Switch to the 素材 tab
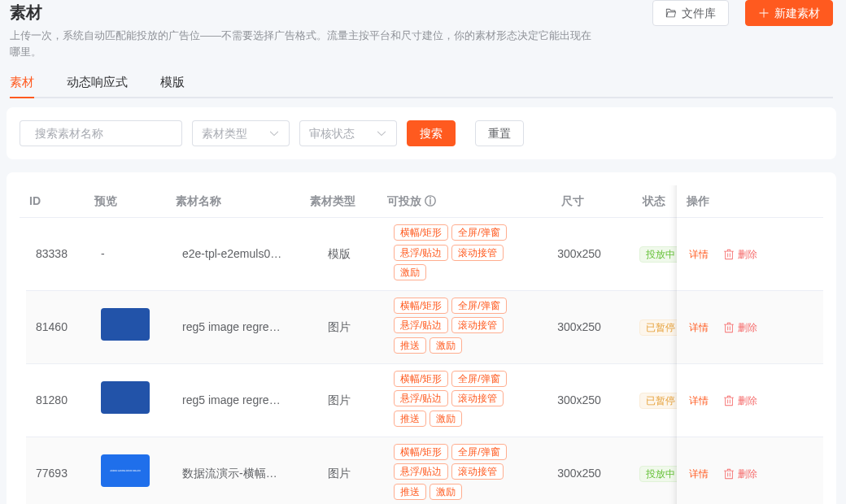Screen dimensions: 846x504 pyautogui.click(x=22, y=82)
